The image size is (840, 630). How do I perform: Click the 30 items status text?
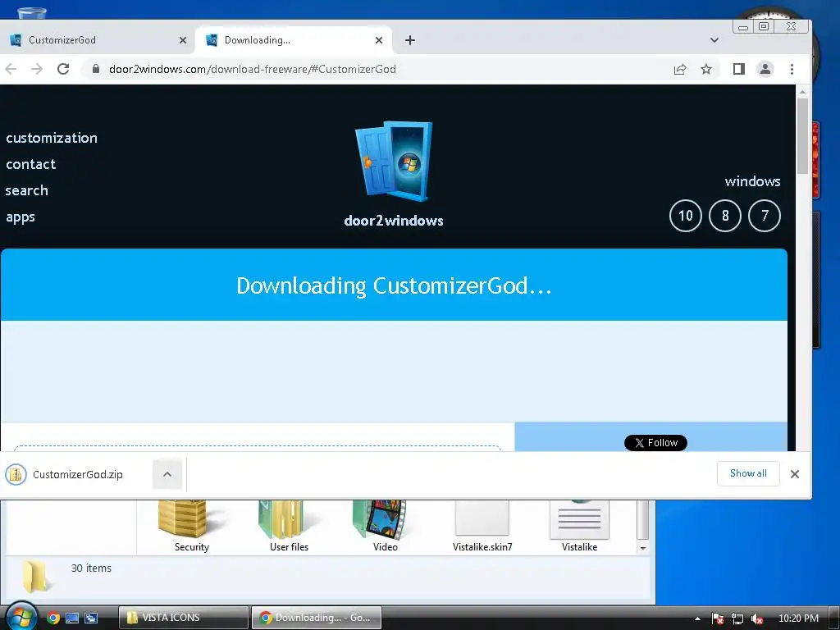point(91,568)
